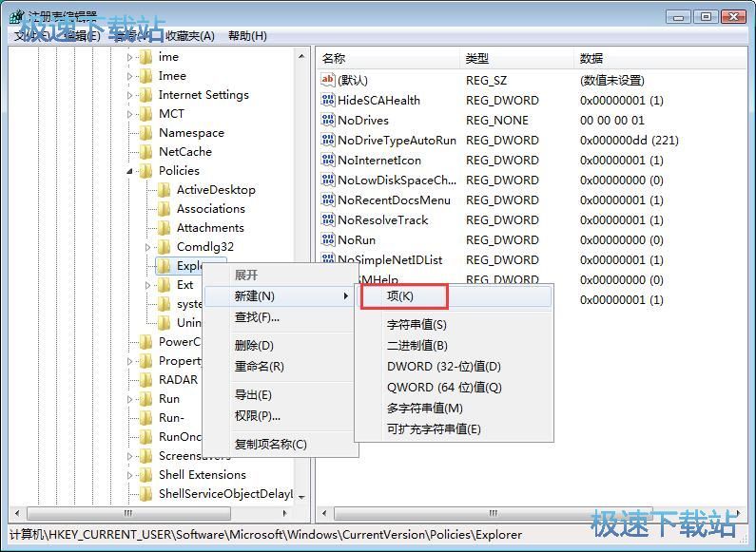Select 导出(E) in the context menu
Screen dimensions: 756x552
pyautogui.click(x=280, y=395)
